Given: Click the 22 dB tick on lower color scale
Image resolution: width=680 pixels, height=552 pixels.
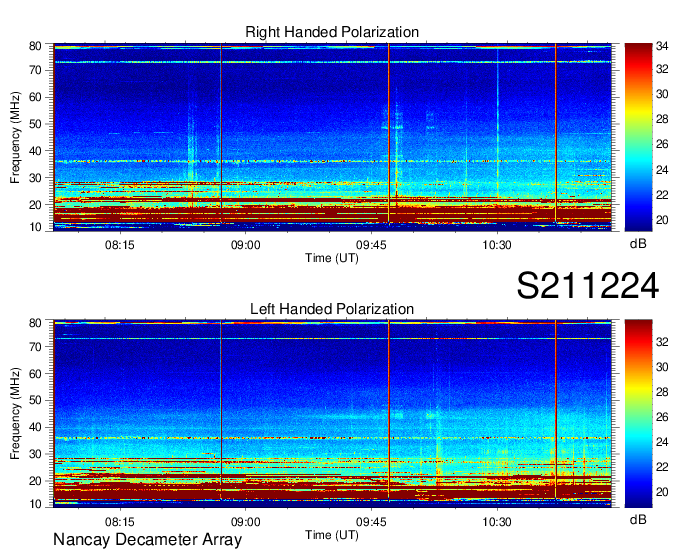Looking at the screenshot, I should (662, 467).
